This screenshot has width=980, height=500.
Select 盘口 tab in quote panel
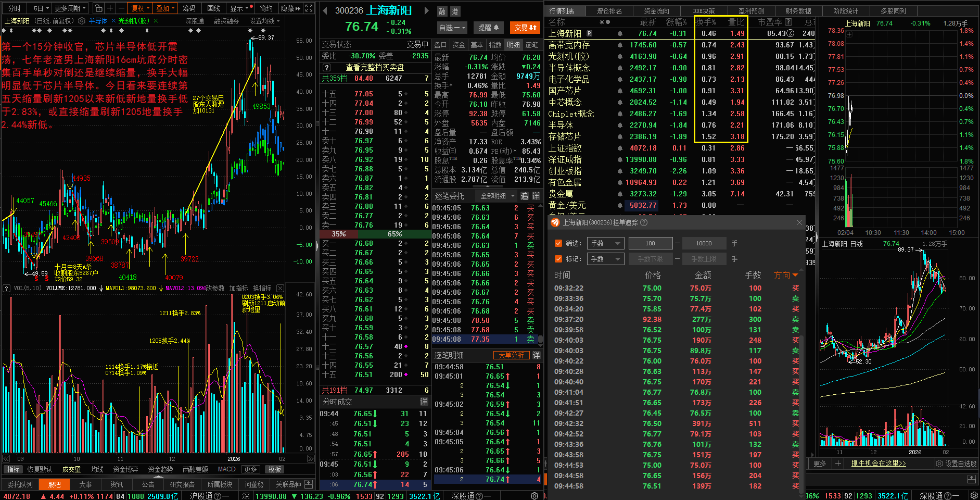(x=440, y=45)
